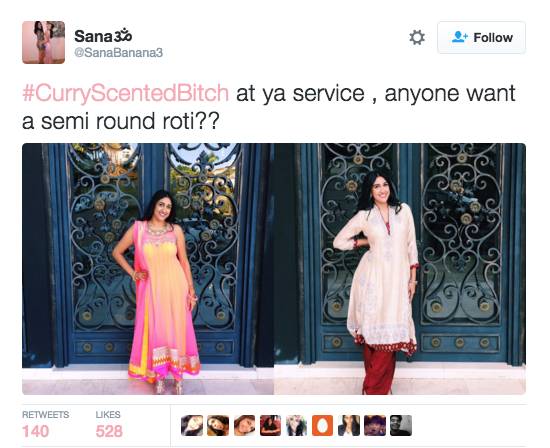Image resolution: width=550 pixels, height=448 pixels.
Task: Click fifth liker avatar in row
Action: pyautogui.click(x=296, y=426)
